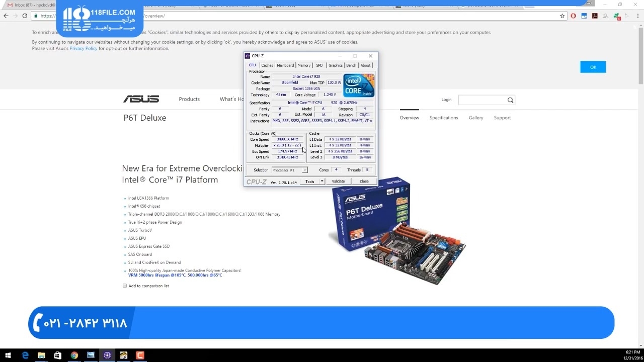Open the Privacy Policy link

pyautogui.click(x=84, y=49)
